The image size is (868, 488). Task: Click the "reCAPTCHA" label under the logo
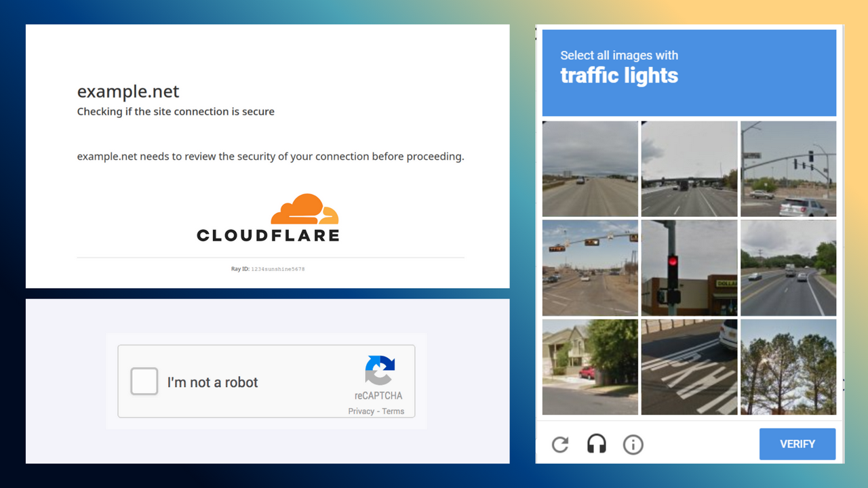(x=378, y=396)
